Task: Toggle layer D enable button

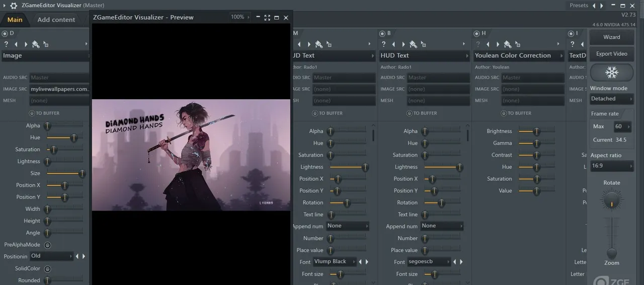Action: tap(5, 33)
